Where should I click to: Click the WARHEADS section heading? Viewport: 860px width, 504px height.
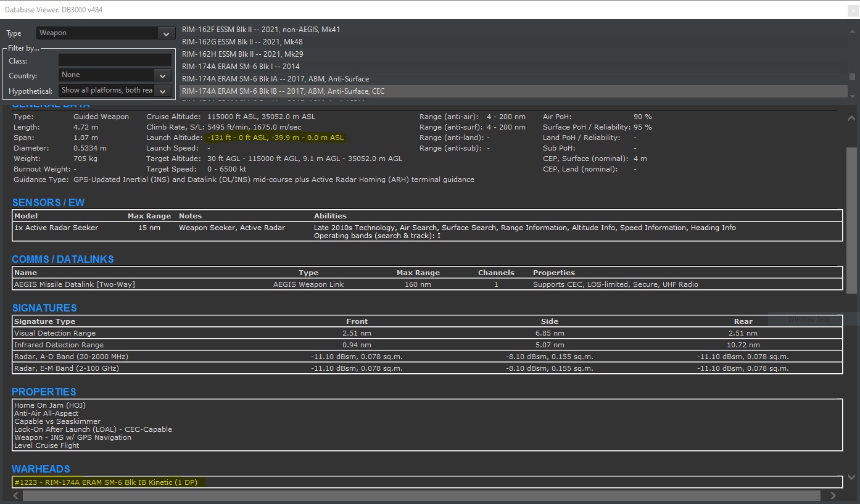click(x=41, y=469)
